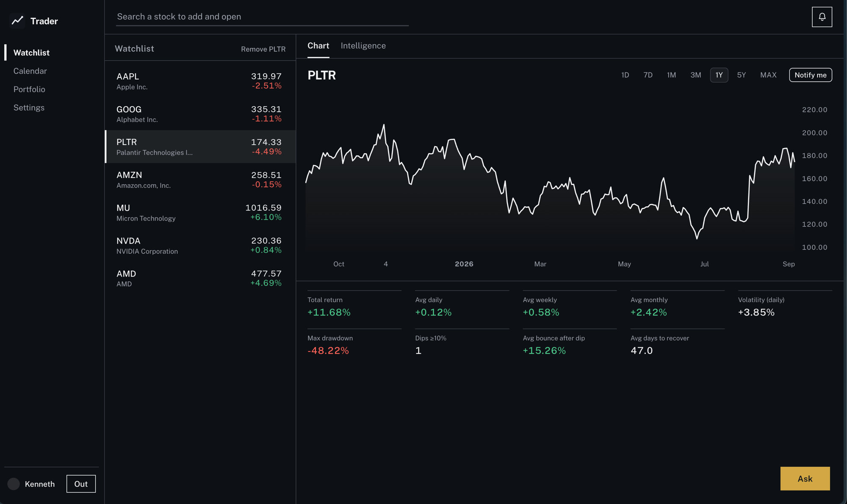
Task: Click Avg weekly +0.58% value
Action: tap(541, 312)
